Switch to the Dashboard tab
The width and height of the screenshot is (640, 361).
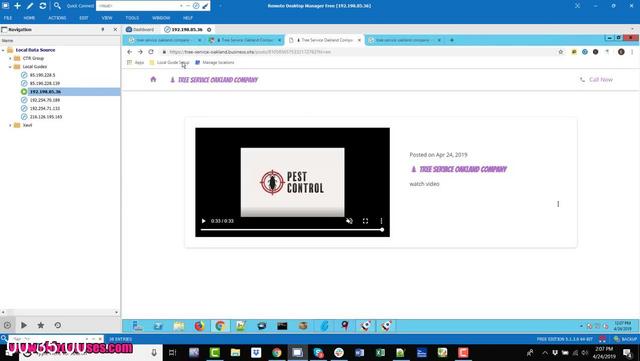(x=140, y=29)
